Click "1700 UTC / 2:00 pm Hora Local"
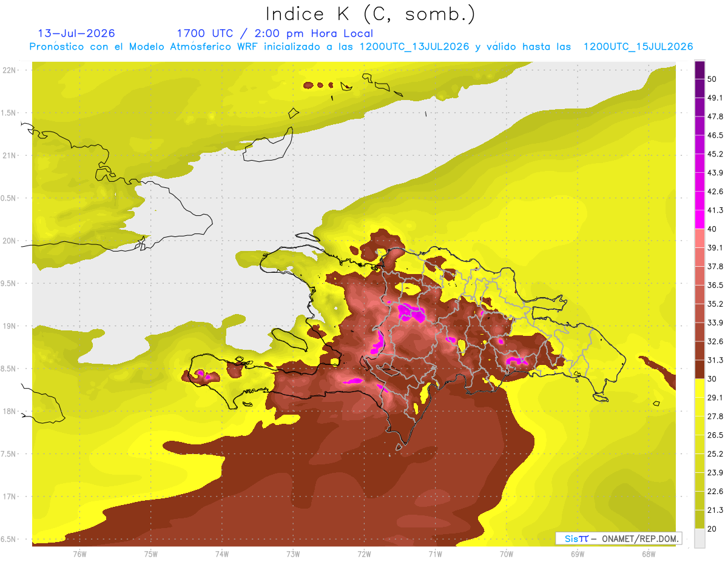The image size is (728, 562). point(275,33)
